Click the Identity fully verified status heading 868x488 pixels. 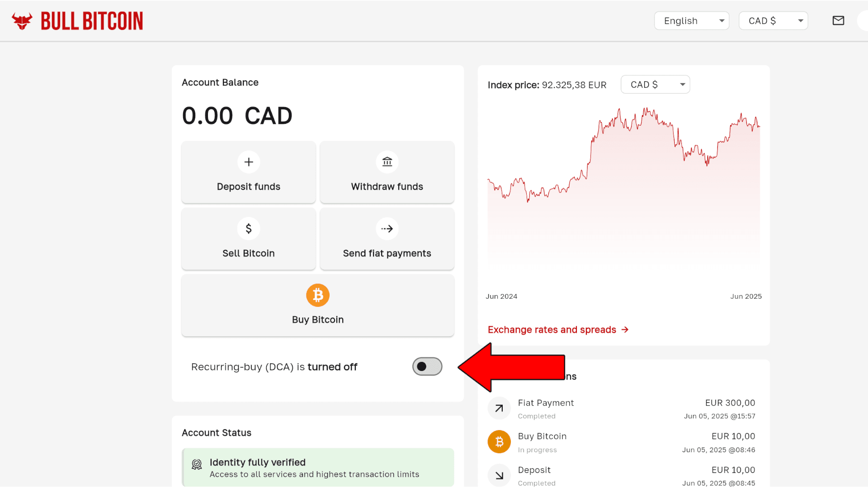point(258,462)
